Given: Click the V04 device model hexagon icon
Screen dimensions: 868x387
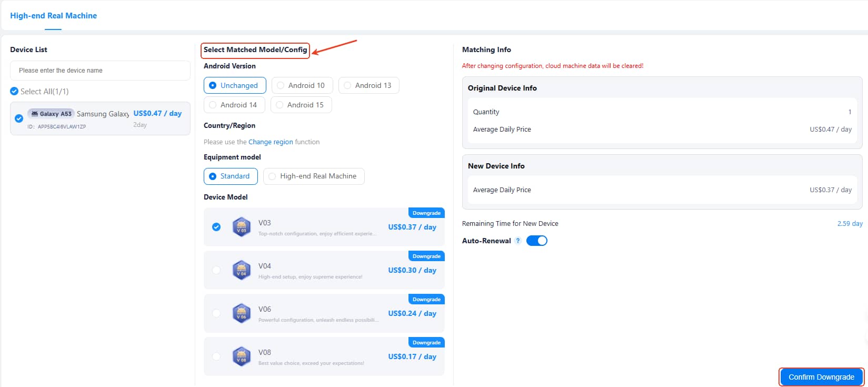Looking at the screenshot, I should [x=241, y=270].
